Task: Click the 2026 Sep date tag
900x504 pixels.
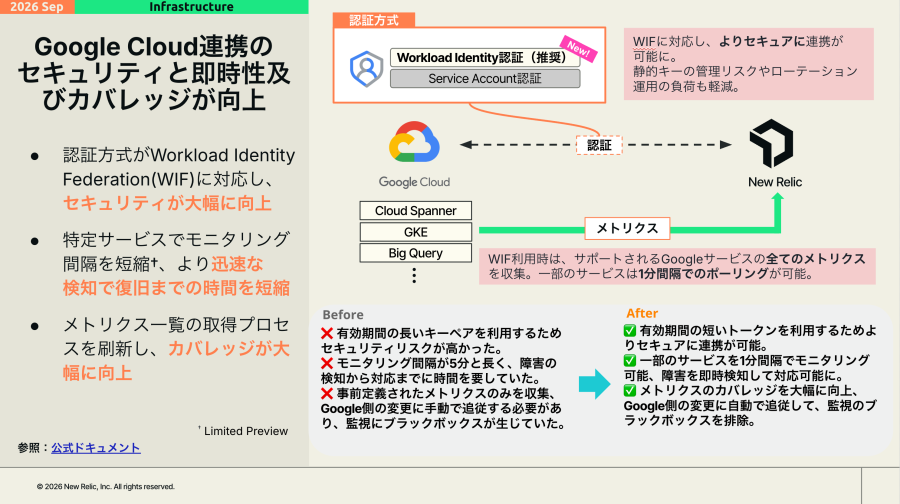Action: (37, 7)
